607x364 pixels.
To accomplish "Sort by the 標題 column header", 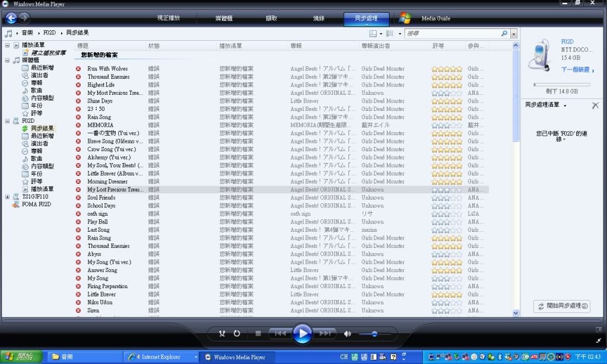I will point(82,46).
